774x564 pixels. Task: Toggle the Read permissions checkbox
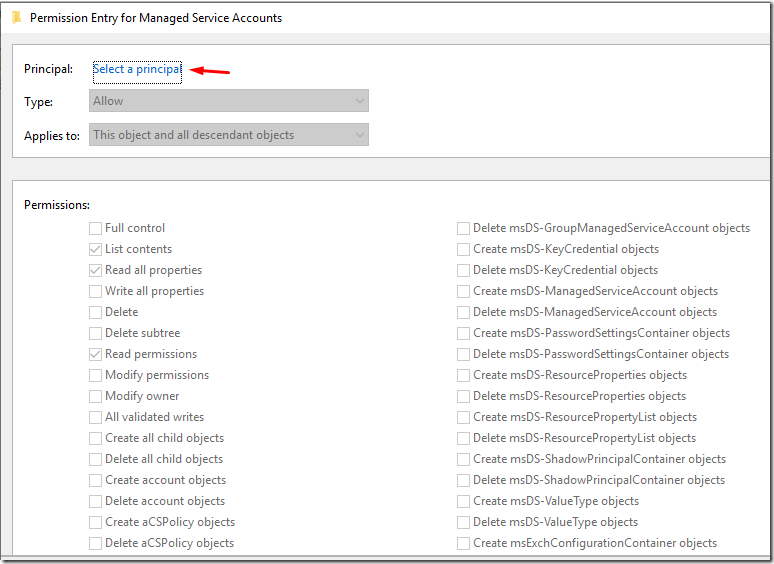click(x=95, y=354)
